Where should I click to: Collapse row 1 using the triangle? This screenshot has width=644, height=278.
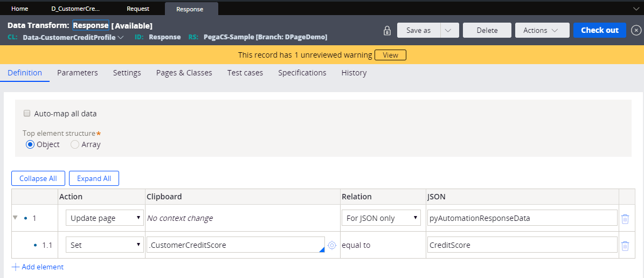pyautogui.click(x=16, y=218)
